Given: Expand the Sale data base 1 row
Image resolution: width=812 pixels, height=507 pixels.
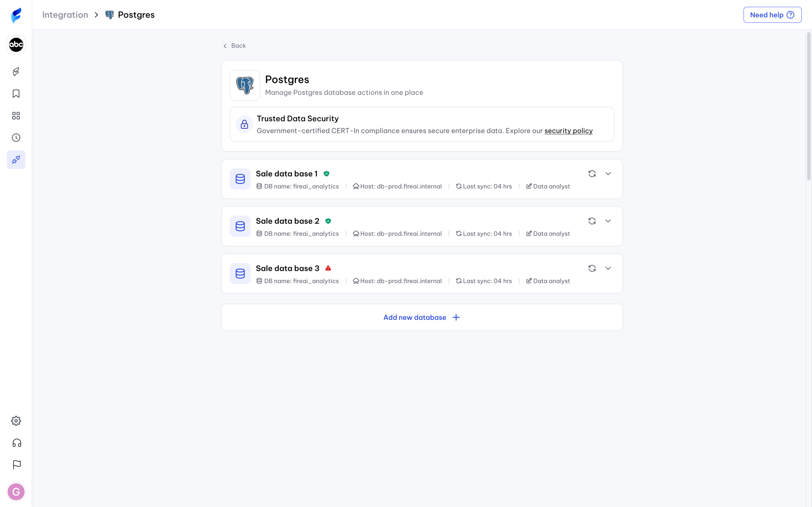Looking at the screenshot, I should [x=608, y=174].
